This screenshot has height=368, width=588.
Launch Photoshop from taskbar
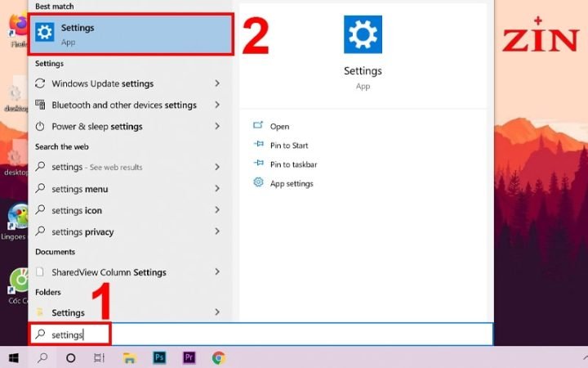point(159,357)
